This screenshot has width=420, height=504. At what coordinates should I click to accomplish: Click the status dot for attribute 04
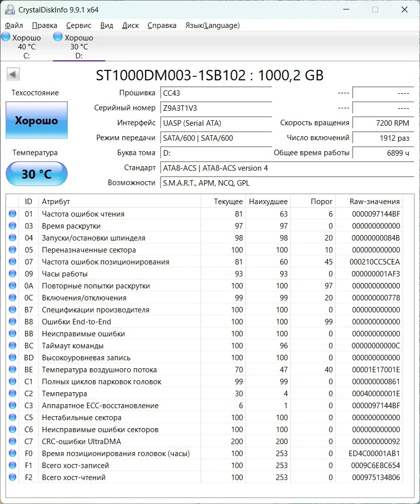pyautogui.click(x=12, y=238)
